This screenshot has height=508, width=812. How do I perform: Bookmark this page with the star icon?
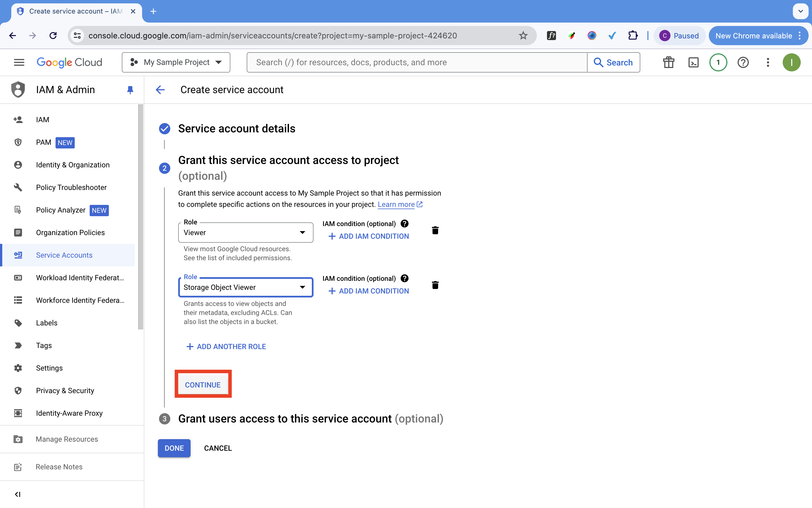coord(523,35)
